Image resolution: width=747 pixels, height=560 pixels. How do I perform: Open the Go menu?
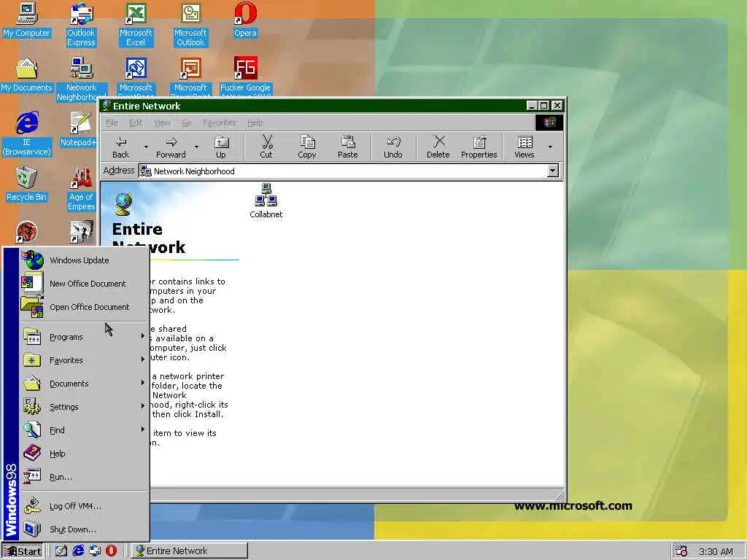click(x=186, y=122)
